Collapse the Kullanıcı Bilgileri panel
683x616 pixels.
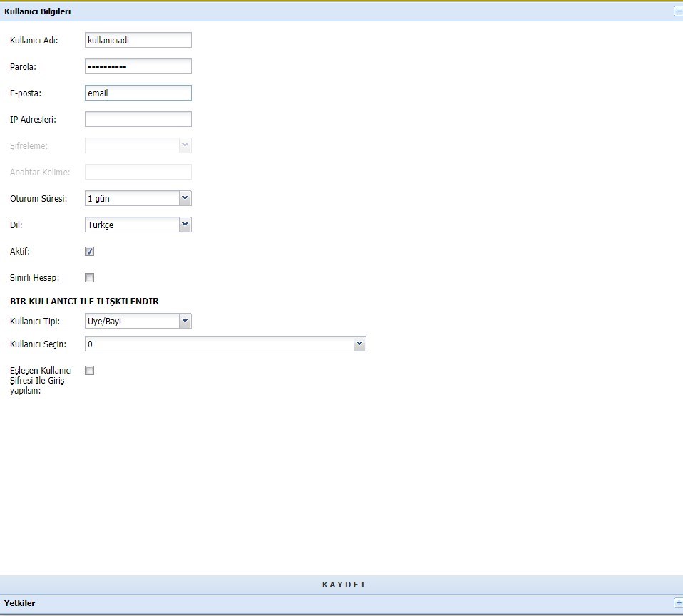pyautogui.click(x=678, y=11)
